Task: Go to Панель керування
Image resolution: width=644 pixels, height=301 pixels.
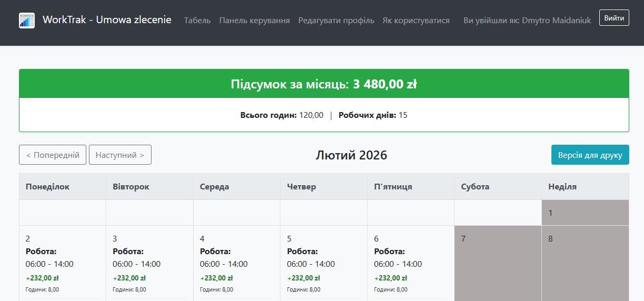Action: click(x=255, y=21)
